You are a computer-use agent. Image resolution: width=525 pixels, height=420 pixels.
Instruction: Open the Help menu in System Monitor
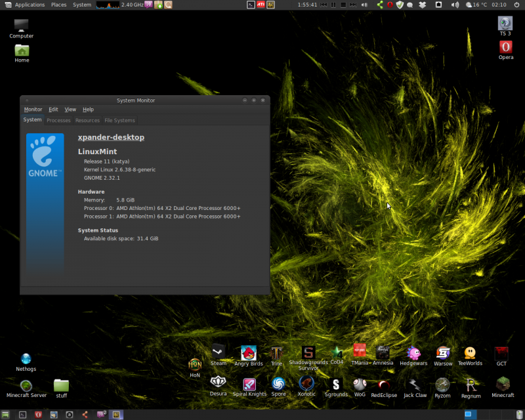[89, 110]
